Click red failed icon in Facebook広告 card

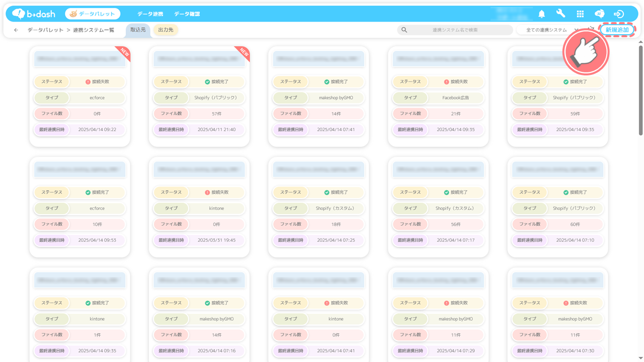tap(446, 81)
